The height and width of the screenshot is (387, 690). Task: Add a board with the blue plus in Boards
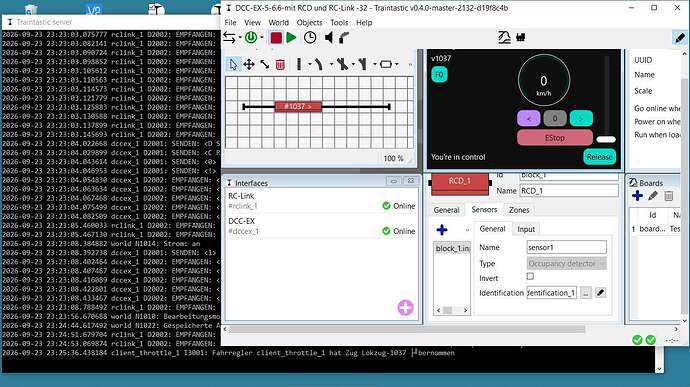pyautogui.click(x=637, y=196)
